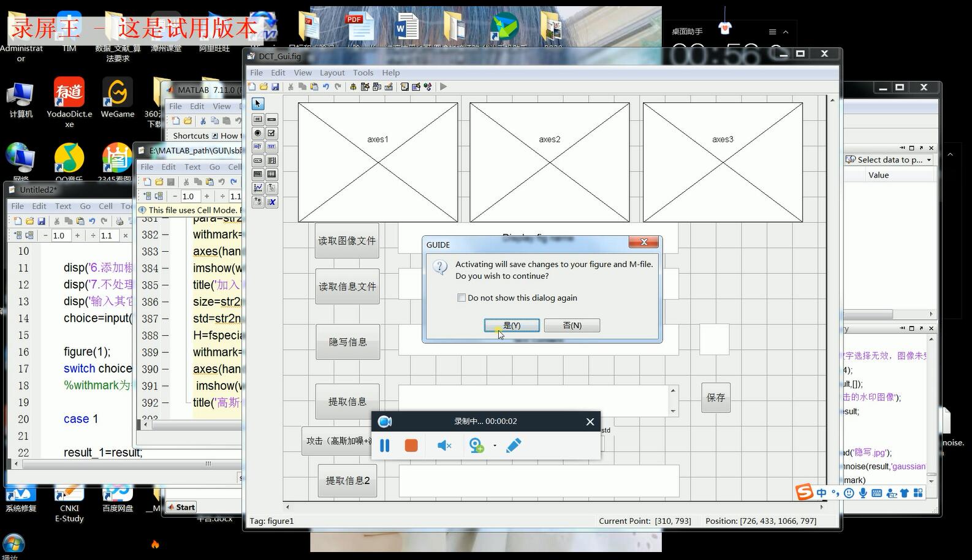Pick the Pop-up Menu component in GUIDE palette
The width and height of the screenshot is (972, 560).
[258, 161]
